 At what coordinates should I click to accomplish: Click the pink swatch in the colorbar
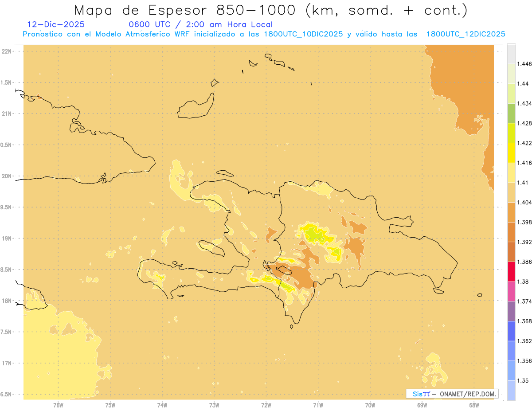tap(511, 292)
